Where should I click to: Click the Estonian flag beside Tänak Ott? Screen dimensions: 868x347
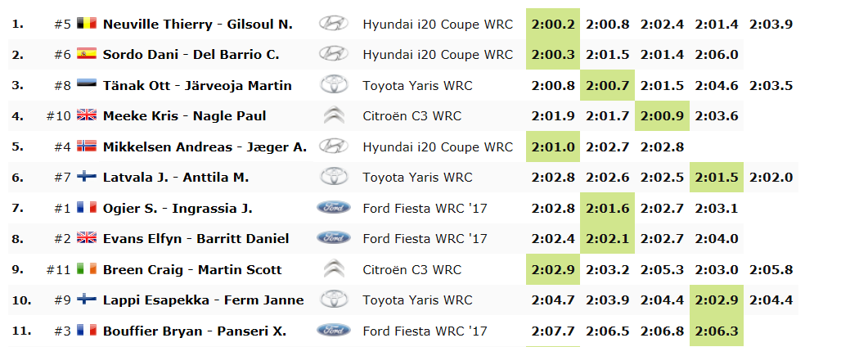[86, 86]
